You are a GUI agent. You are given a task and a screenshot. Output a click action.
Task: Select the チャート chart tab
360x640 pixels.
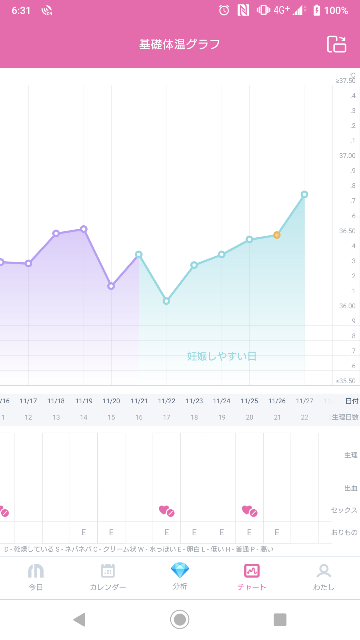coord(252,577)
